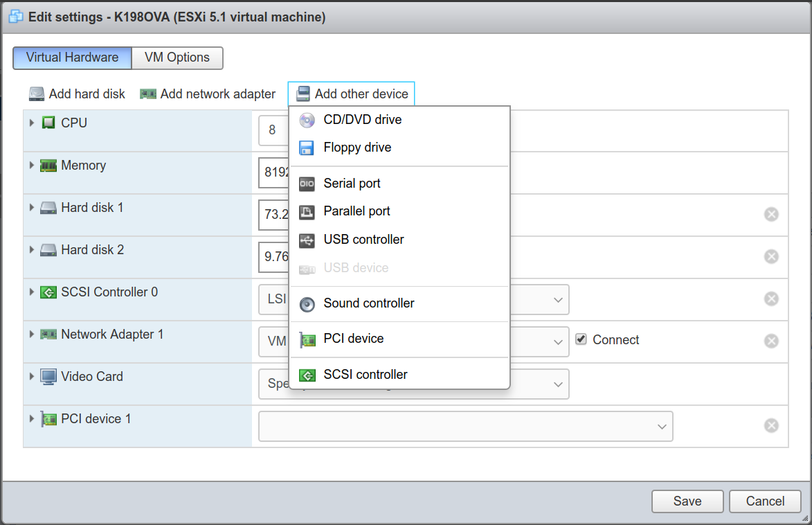812x525 pixels.
Task: Switch to the VM Options tab
Action: click(x=177, y=57)
